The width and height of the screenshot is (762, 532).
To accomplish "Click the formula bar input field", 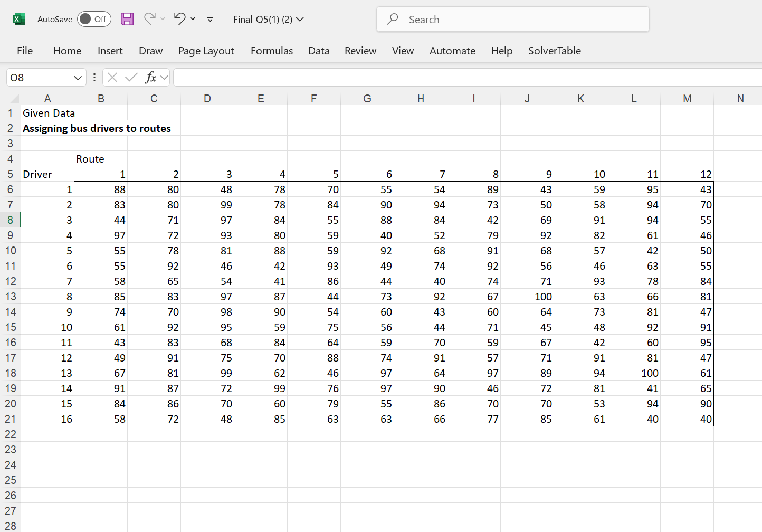I will [468, 78].
